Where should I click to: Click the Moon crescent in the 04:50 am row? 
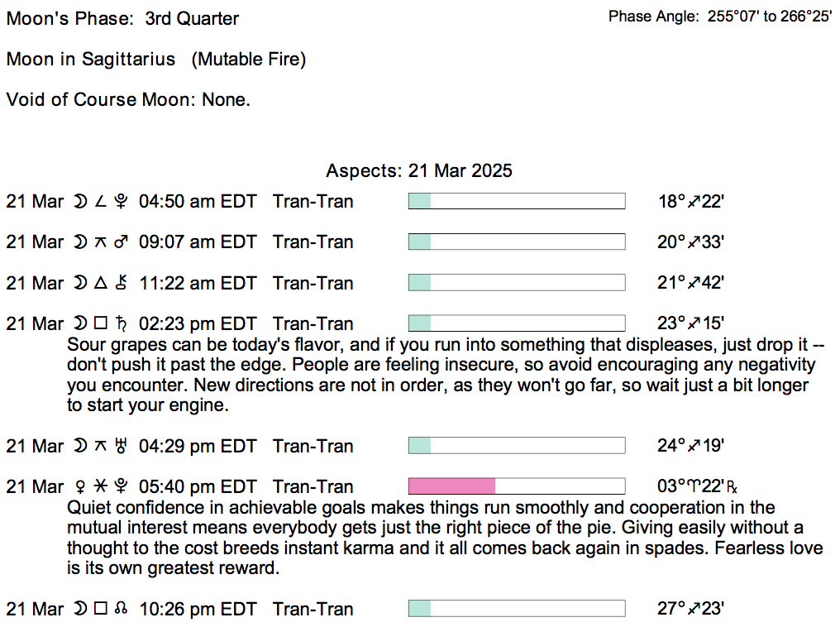click(79, 202)
